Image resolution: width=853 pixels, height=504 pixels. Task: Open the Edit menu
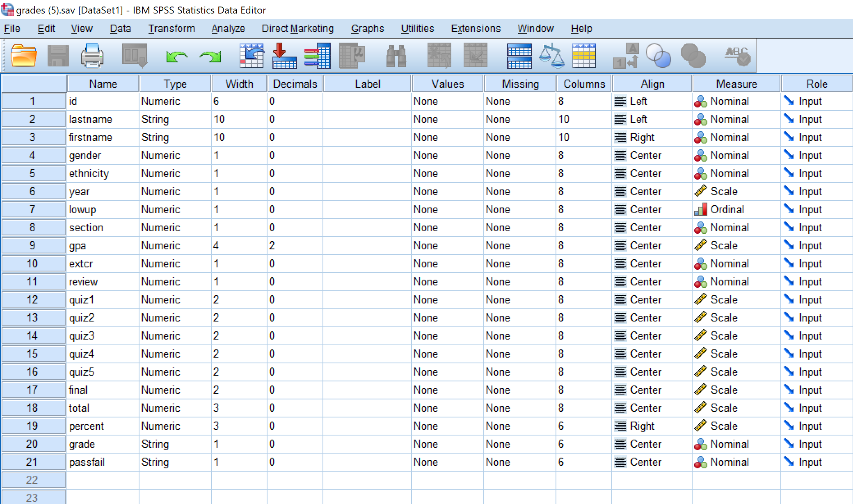46,28
